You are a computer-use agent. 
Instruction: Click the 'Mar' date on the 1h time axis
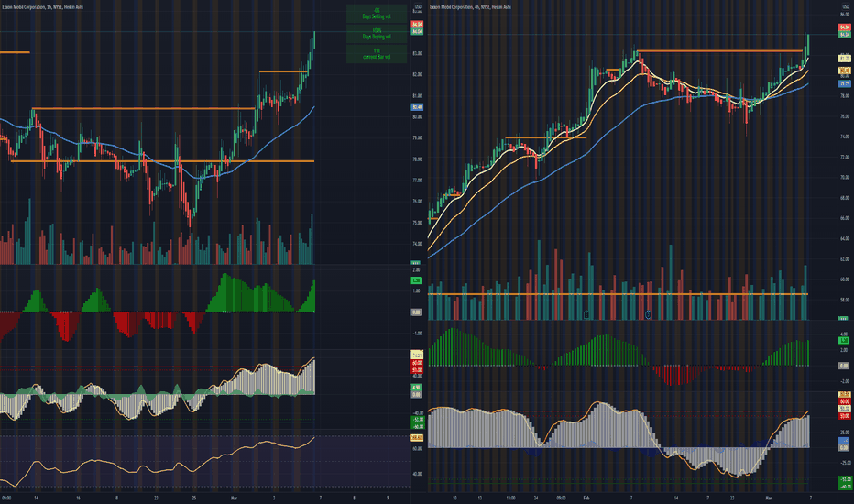click(234, 498)
